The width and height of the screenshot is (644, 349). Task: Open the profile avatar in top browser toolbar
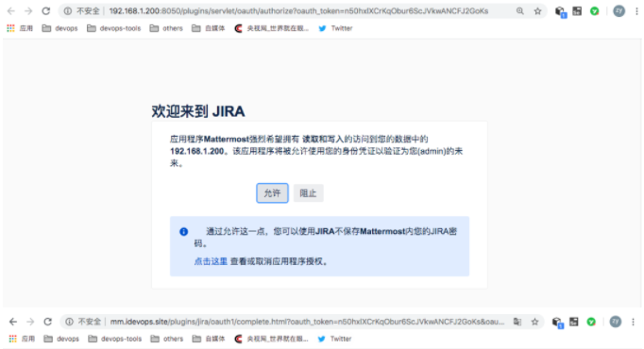pos(619,11)
